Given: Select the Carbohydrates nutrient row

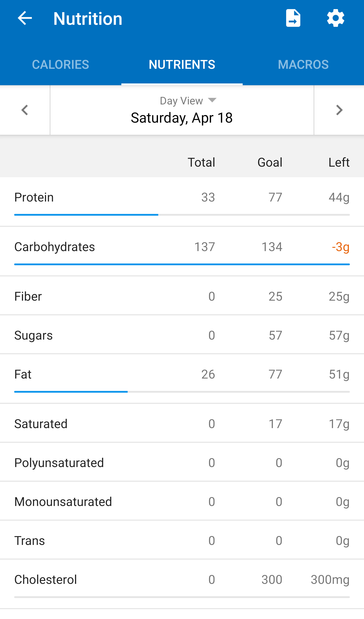Looking at the screenshot, I should (182, 247).
